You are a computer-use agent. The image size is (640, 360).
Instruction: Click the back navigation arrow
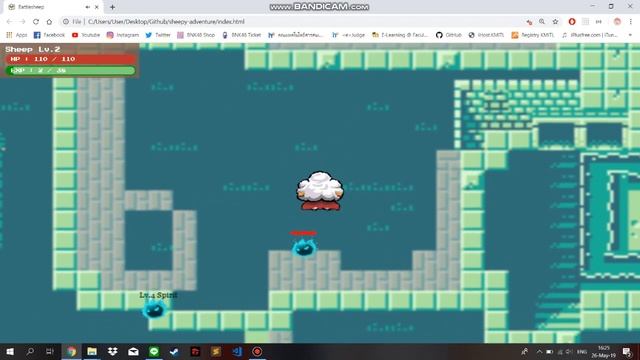tap(9, 22)
